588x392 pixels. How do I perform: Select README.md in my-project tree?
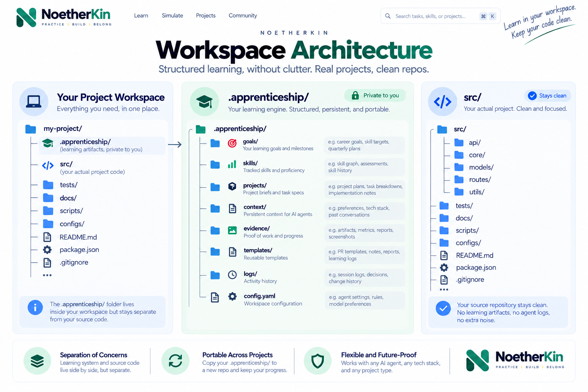pyautogui.click(x=70, y=237)
